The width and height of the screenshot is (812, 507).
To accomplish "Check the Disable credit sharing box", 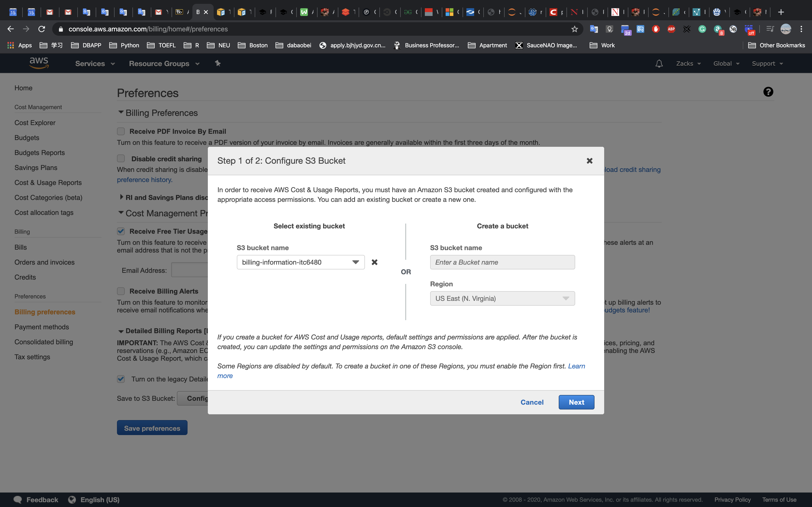I will coord(121,159).
